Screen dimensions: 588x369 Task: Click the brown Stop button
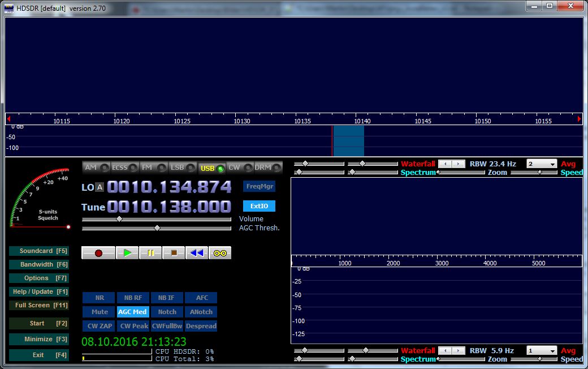pos(174,253)
